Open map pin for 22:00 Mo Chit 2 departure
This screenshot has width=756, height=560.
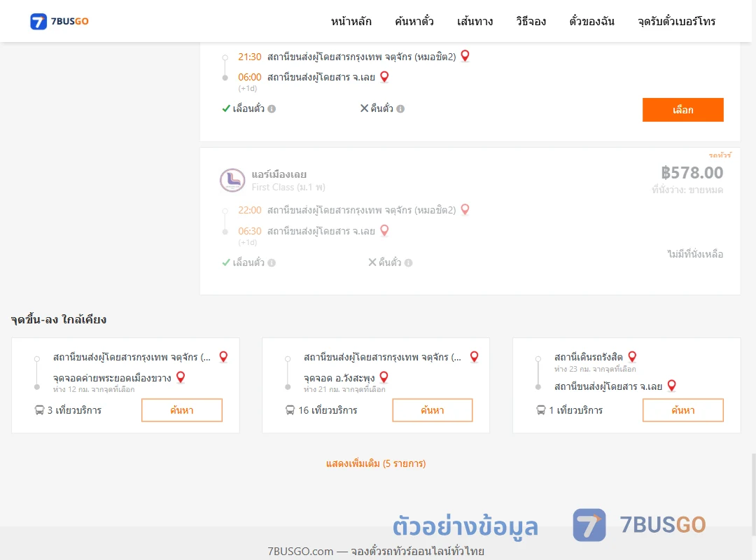tap(465, 210)
